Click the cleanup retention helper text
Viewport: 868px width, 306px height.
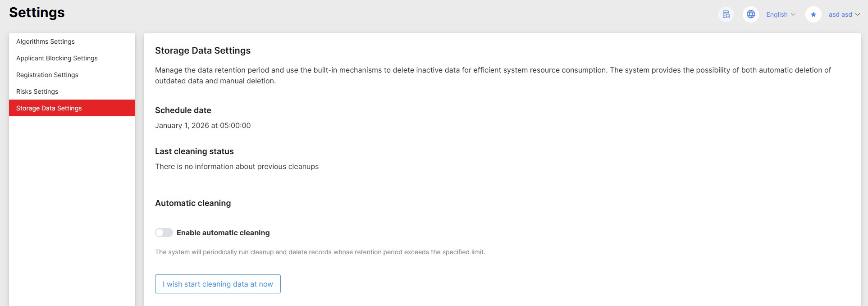pyautogui.click(x=320, y=252)
